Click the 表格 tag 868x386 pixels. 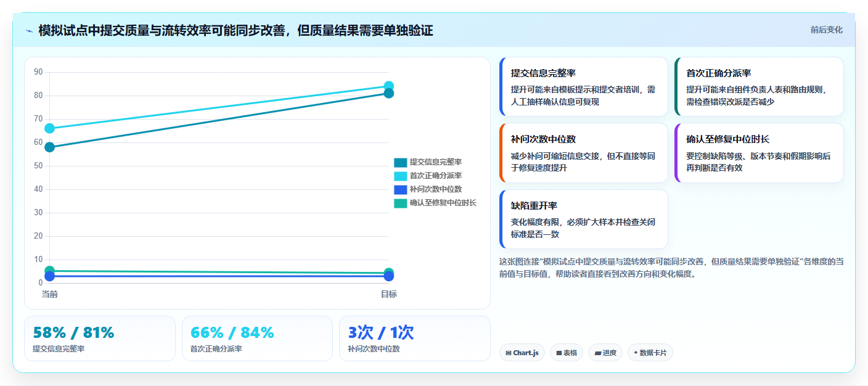click(567, 353)
